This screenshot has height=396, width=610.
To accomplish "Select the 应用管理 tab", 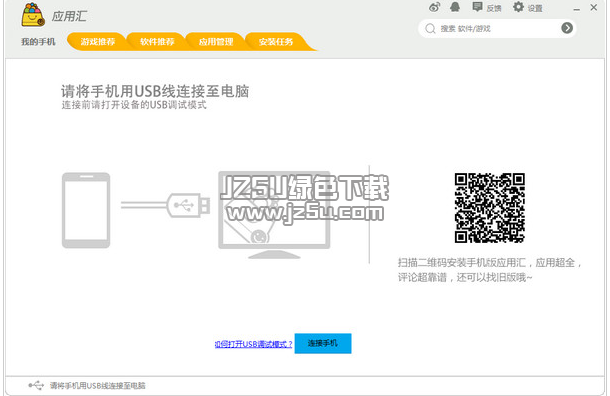I will point(216,42).
